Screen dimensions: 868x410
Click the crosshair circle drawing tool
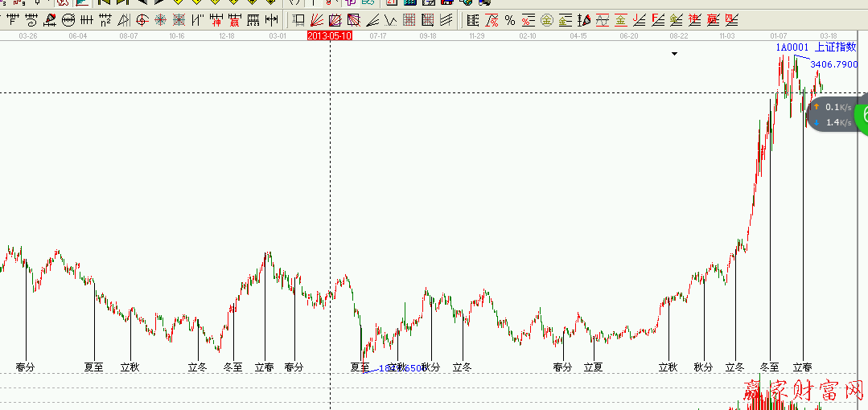(x=142, y=20)
